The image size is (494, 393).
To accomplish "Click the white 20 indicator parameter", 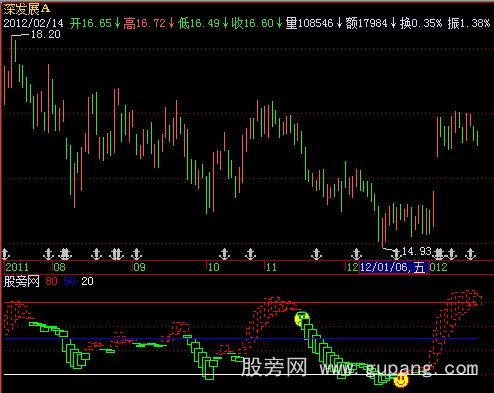I will 87,281.
